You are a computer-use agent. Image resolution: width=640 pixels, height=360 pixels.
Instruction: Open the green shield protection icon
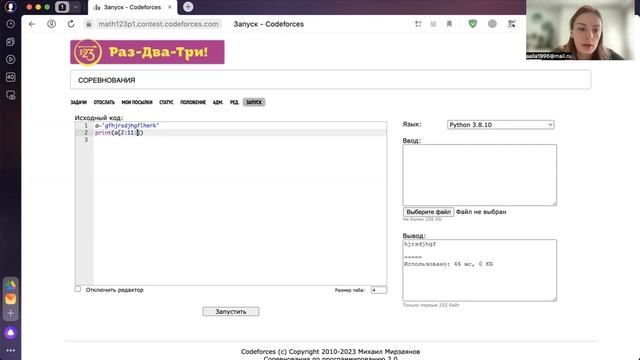tap(473, 24)
